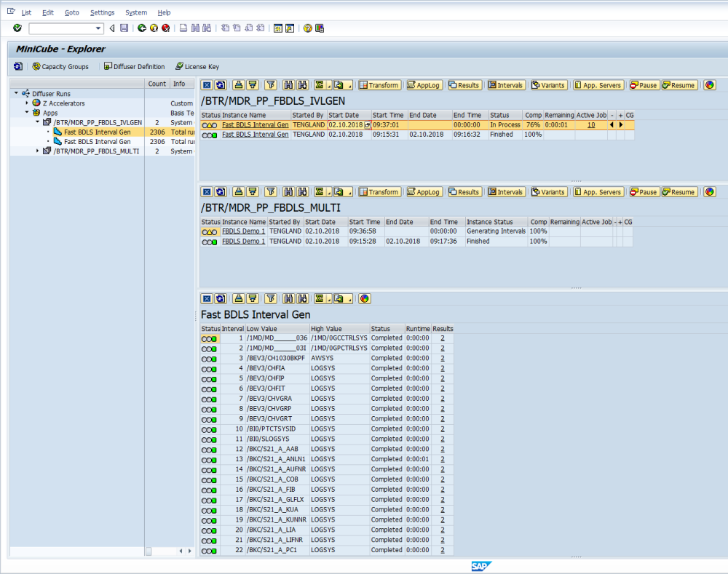Click refresh icon left of Capacity Groups
This screenshot has height=574, width=728.
tap(17, 66)
